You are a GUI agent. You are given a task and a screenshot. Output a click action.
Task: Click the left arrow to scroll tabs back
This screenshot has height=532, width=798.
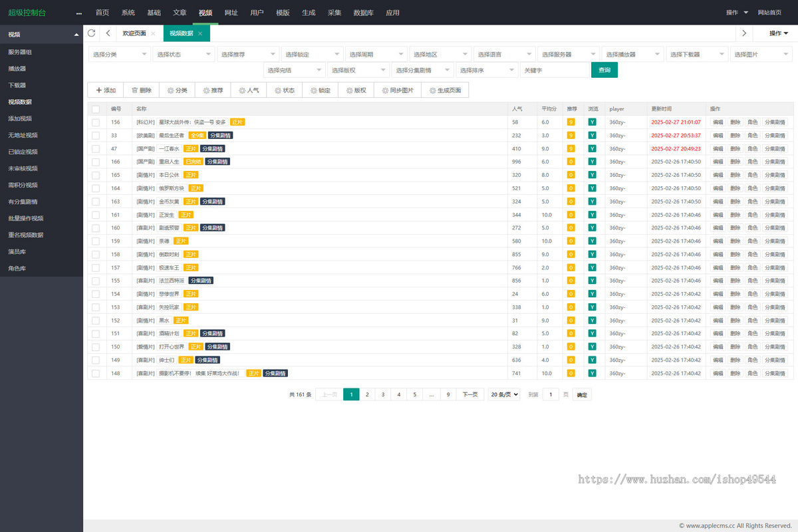pos(108,33)
